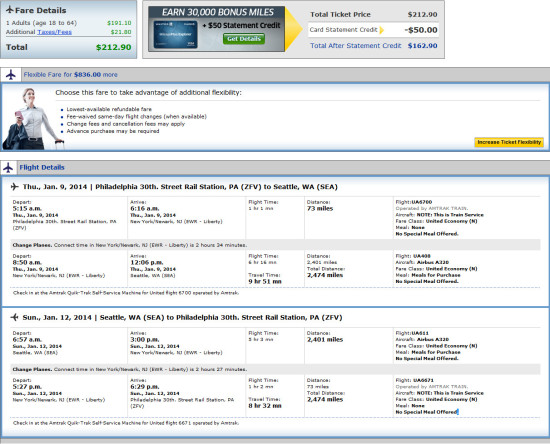The height and width of the screenshot is (444, 550).
Task: Click the 5:27 p.m. departure time
Action: coord(27,386)
